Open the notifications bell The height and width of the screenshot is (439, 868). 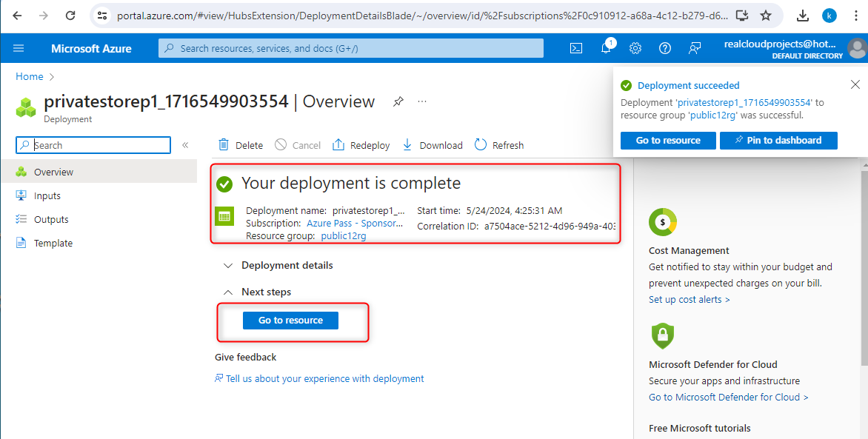[x=606, y=48]
